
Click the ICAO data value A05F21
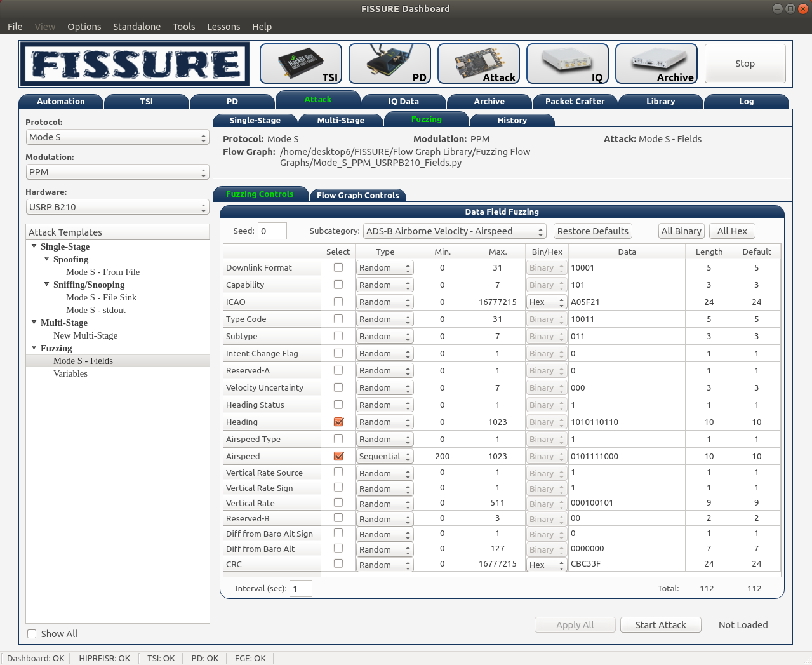point(627,302)
